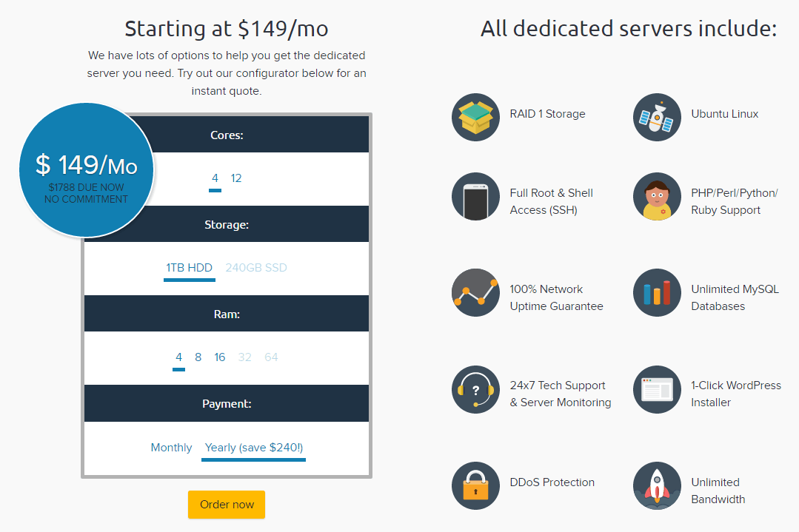This screenshot has width=799, height=532.
Task: Click the 1-Click WordPress Installer icon
Action: point(657,389)
